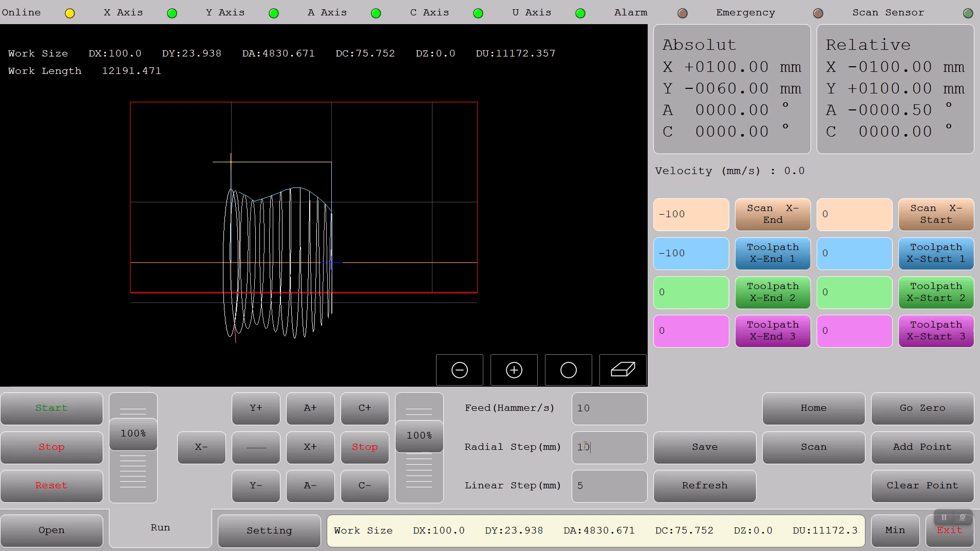This screenshot has height=551, width=980.
Task: Send the machine Home
Action: (x=813, y=408)
